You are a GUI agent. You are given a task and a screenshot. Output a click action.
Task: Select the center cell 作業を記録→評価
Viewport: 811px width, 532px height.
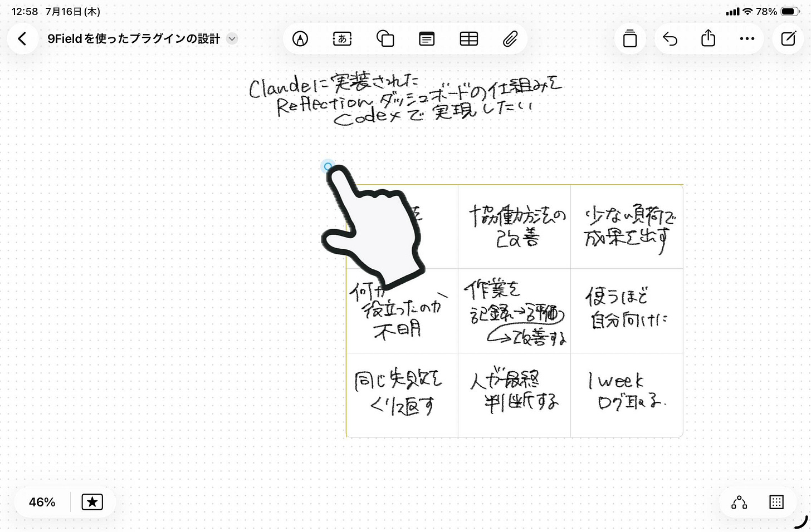(515, 311)
